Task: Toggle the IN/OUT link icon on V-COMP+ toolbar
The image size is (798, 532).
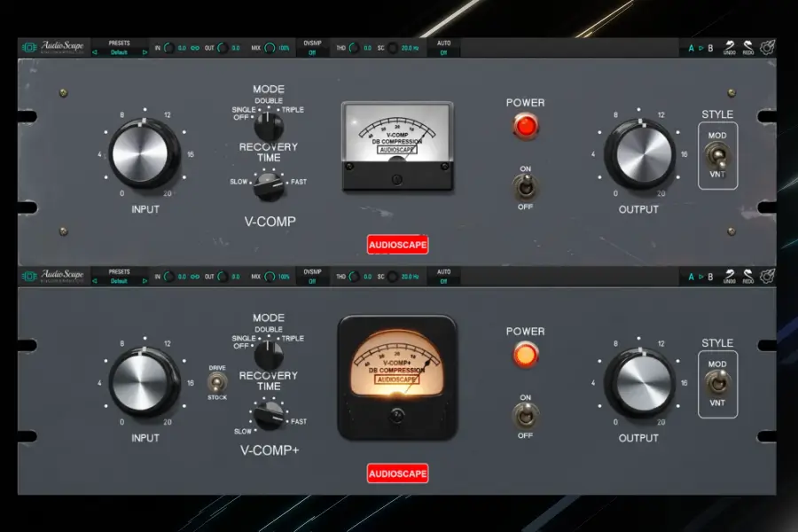Action: click(195, 277)
